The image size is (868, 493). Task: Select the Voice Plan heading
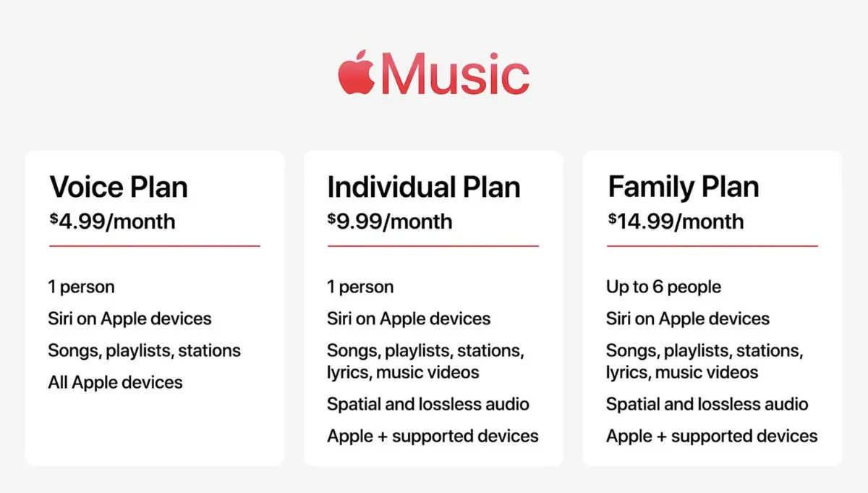click(119, 187)
